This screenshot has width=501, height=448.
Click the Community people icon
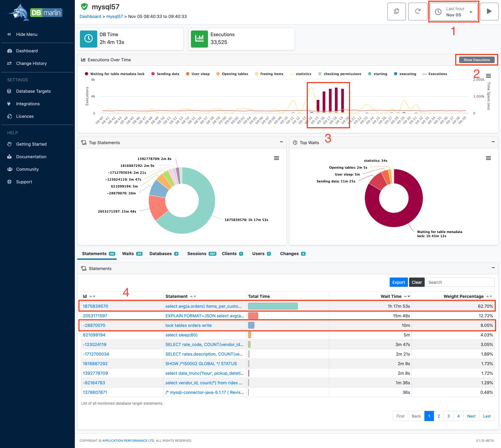(x=10, y=169)
